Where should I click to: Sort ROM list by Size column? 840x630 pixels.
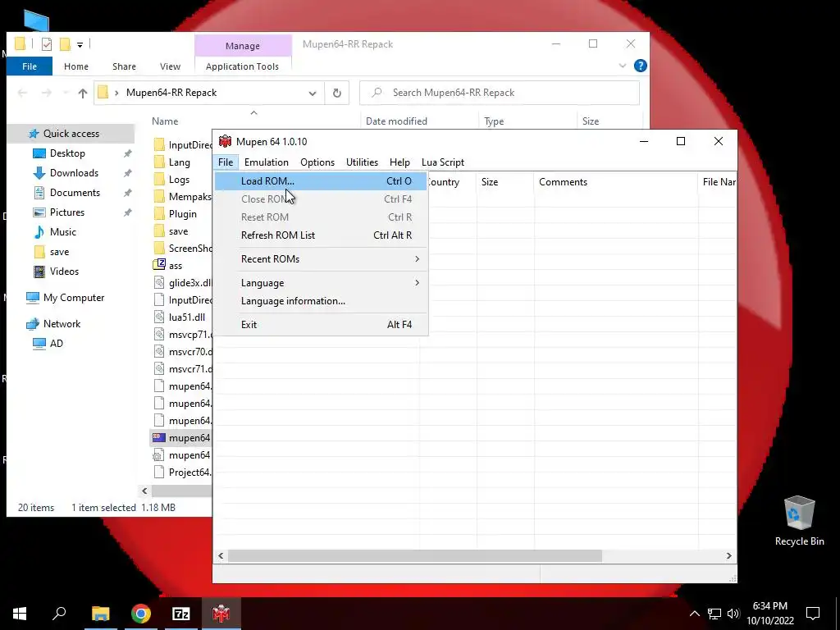505,182
